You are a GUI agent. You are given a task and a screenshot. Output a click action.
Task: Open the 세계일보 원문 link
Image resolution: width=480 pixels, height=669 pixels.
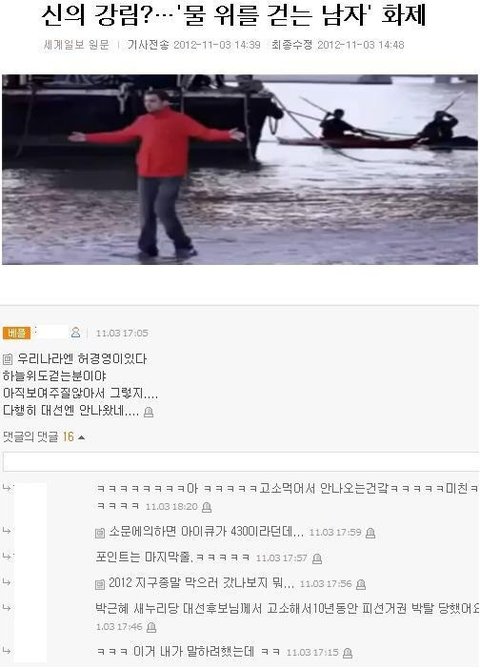77,45
